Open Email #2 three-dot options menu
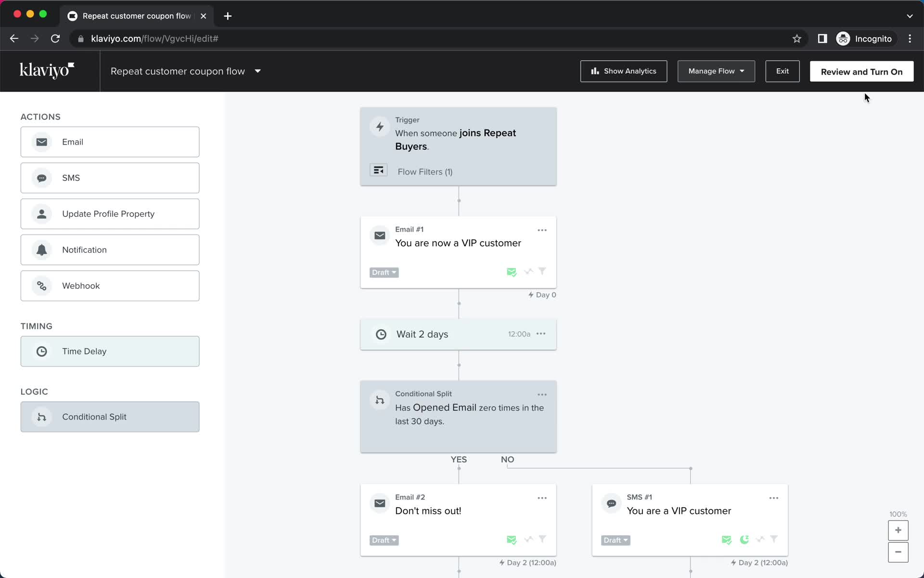Viewport: 924px width, 578px height. (542, 498)
